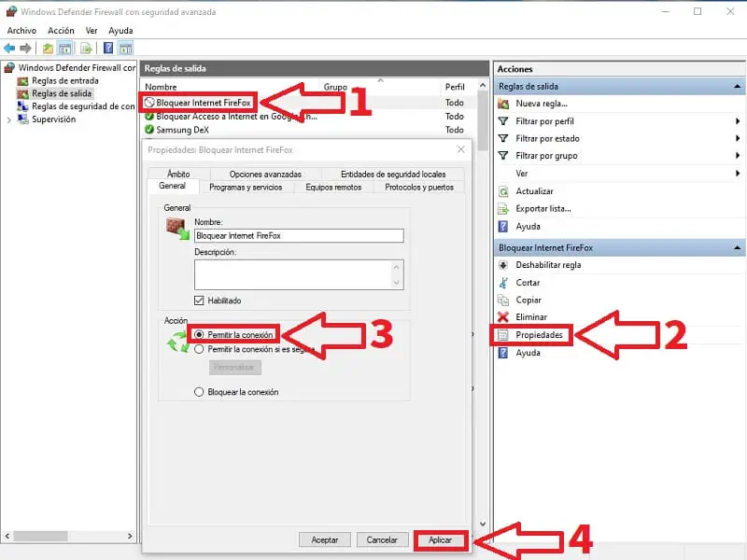Click the Aceptar button
Viewport: 747px width, 560px height.
pyautogui.click(x=325, y=539)
